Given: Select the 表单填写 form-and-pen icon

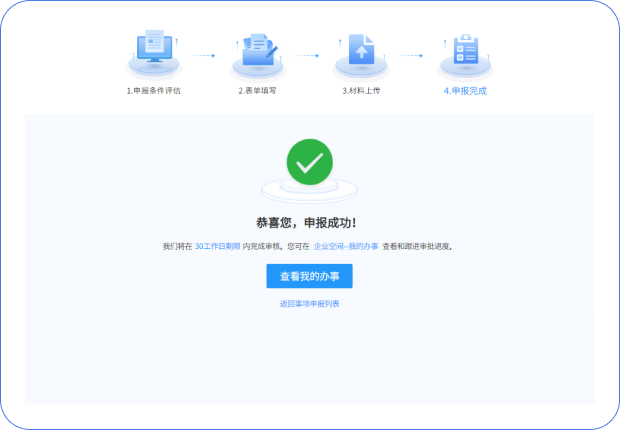Looking at the screenshot, I should (x=258, y=50).
